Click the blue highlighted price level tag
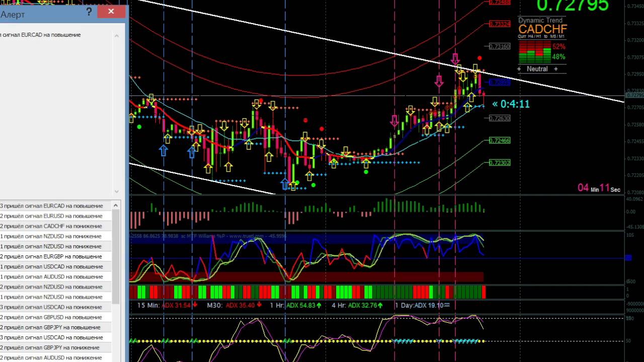Screen dimensions: 644x362 500,82
